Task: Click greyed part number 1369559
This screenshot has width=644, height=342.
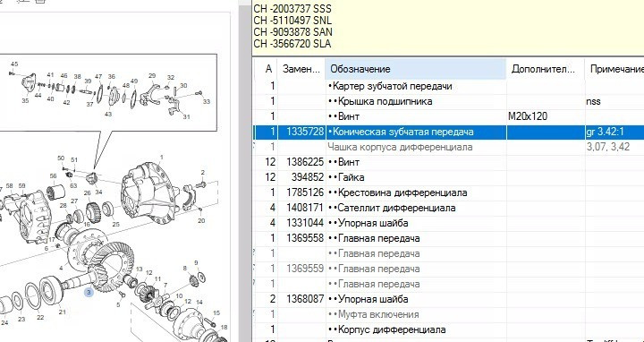Action: [305, 269]
